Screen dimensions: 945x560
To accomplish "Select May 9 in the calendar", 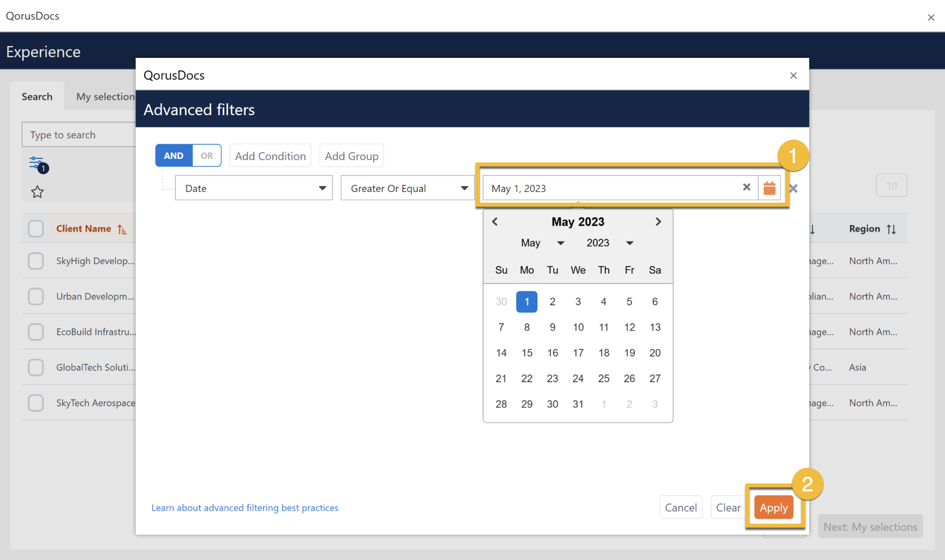I will coord(553,327).
